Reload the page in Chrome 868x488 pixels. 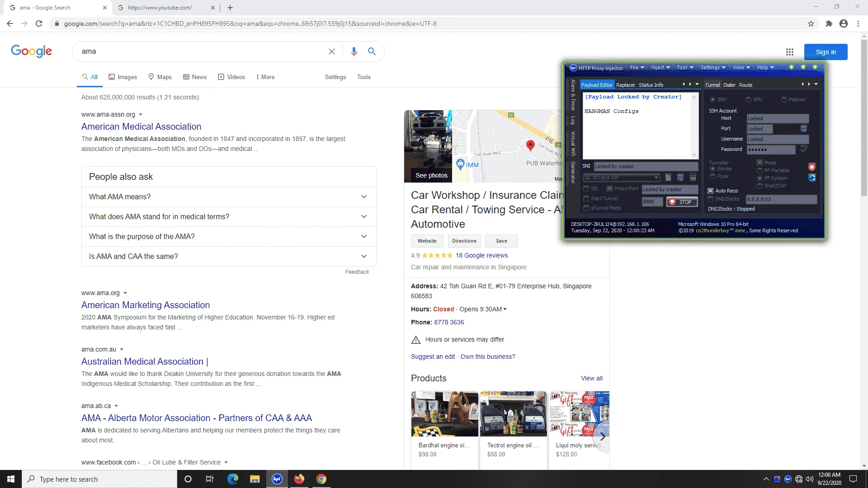(x=39, y=23)
